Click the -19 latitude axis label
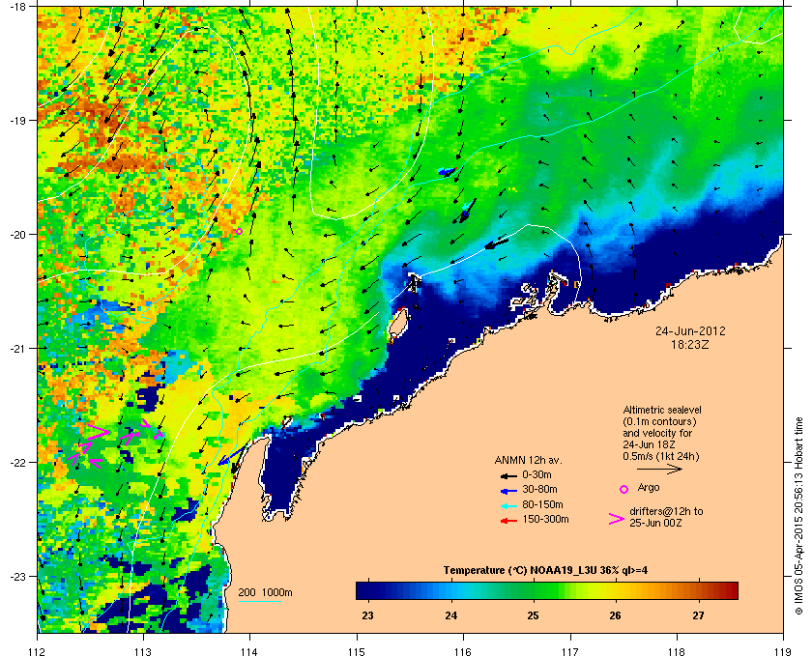The image size is (812, 657). tap(18, 121)
